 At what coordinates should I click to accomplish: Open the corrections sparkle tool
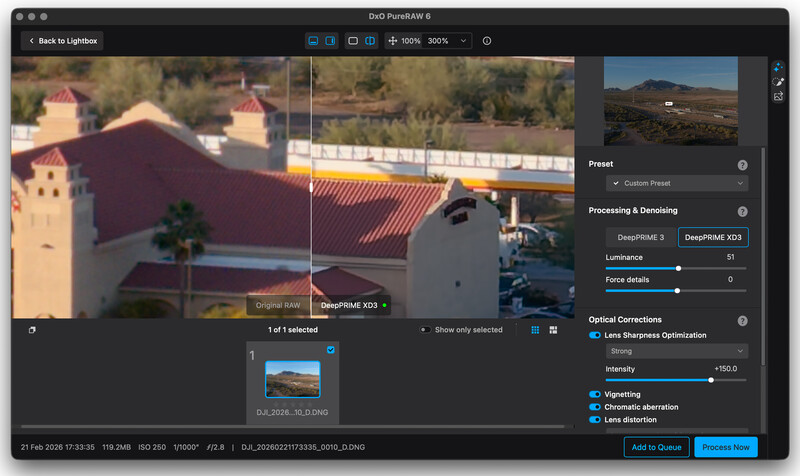pyautogui.click(x=778, y=67)
